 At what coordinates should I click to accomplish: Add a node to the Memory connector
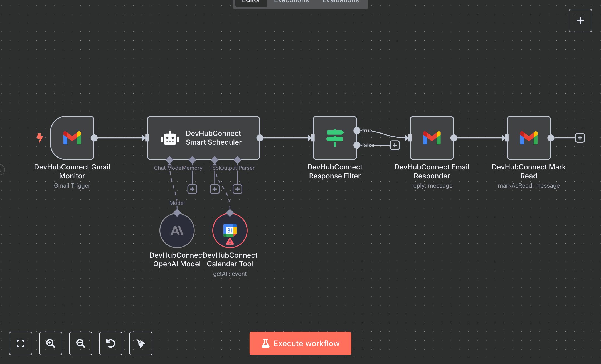coord(192,189)
